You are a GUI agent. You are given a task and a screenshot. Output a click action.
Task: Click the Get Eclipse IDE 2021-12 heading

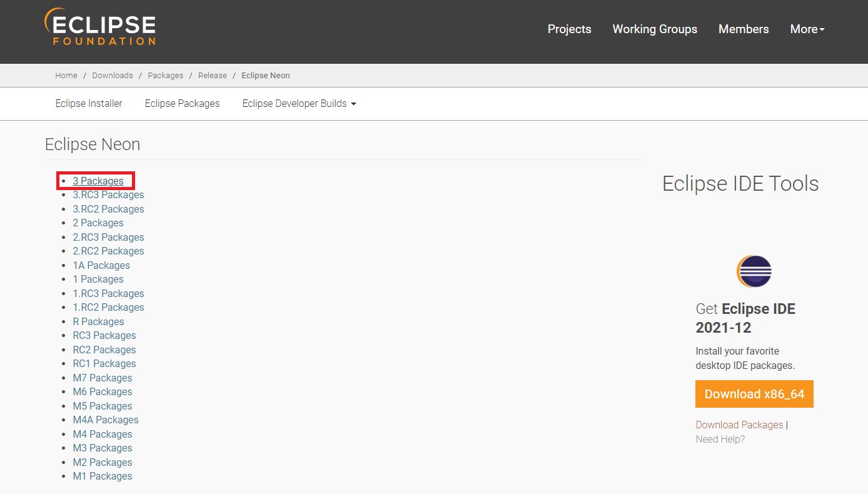(745, 318)
